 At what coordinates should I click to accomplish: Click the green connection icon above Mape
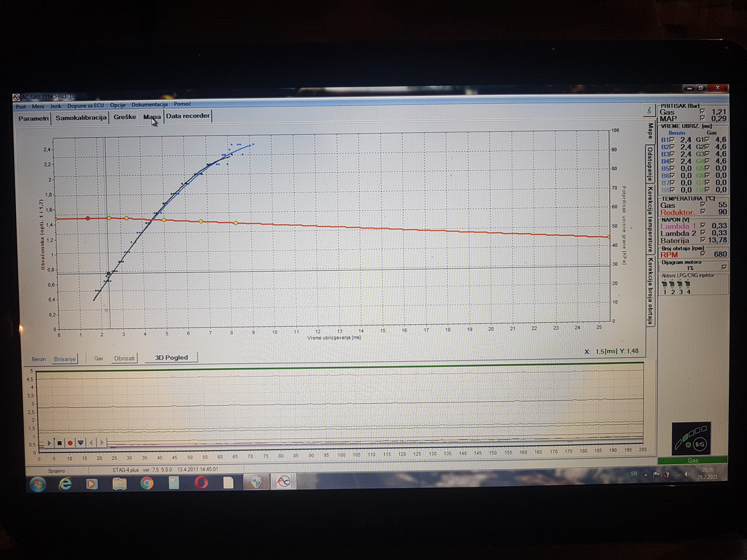click(x=649, y=111)
